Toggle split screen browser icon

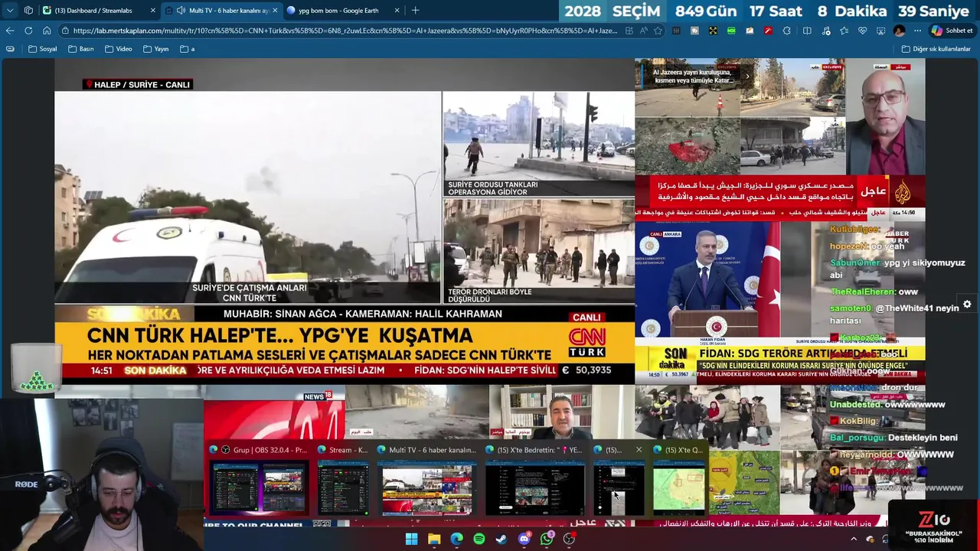point(807,31)
